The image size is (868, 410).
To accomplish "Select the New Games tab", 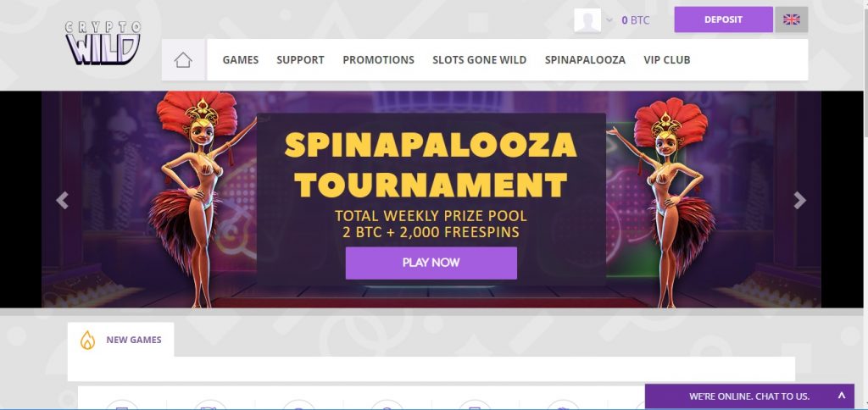I will (x=120, y=340).
